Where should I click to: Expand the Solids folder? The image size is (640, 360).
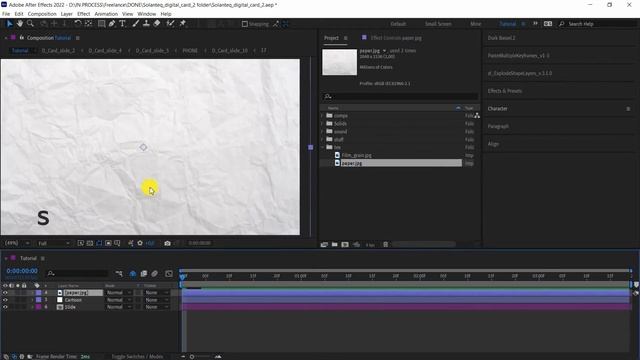(x=322, y=123)
